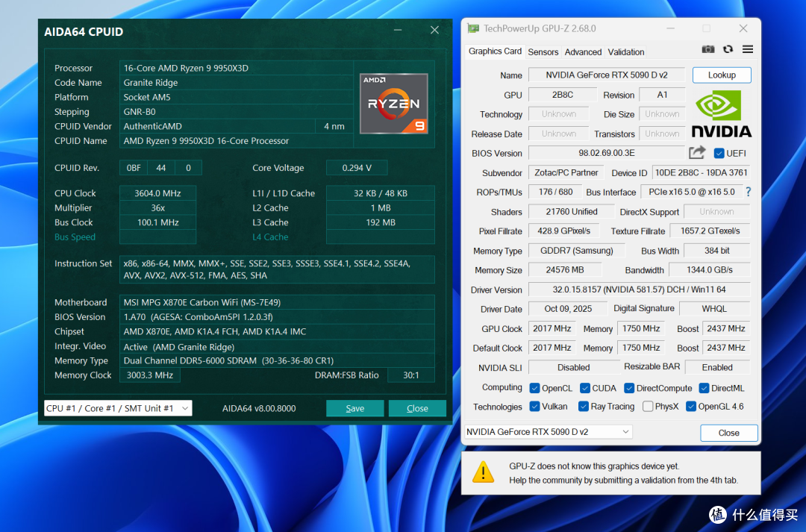Open the GPU-Z hamburger menu

tap(748, 49)
